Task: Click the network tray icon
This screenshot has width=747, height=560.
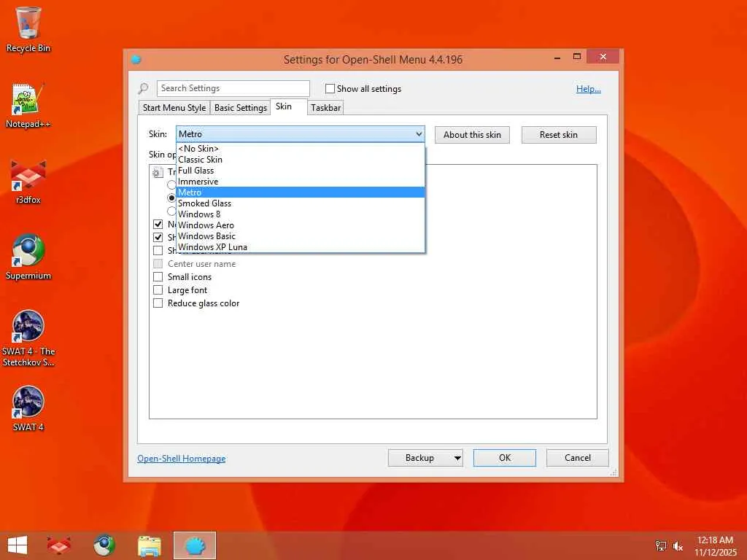Action: coord(660,545)
